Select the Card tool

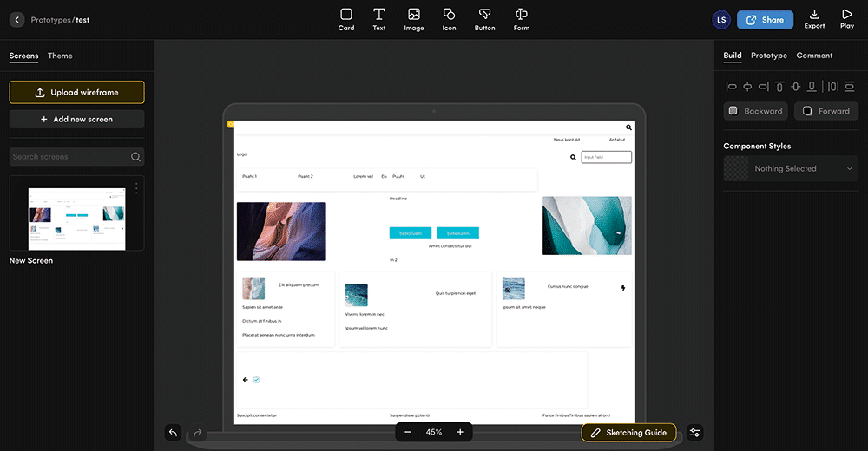pyautogui.click(x=346, y=19)
